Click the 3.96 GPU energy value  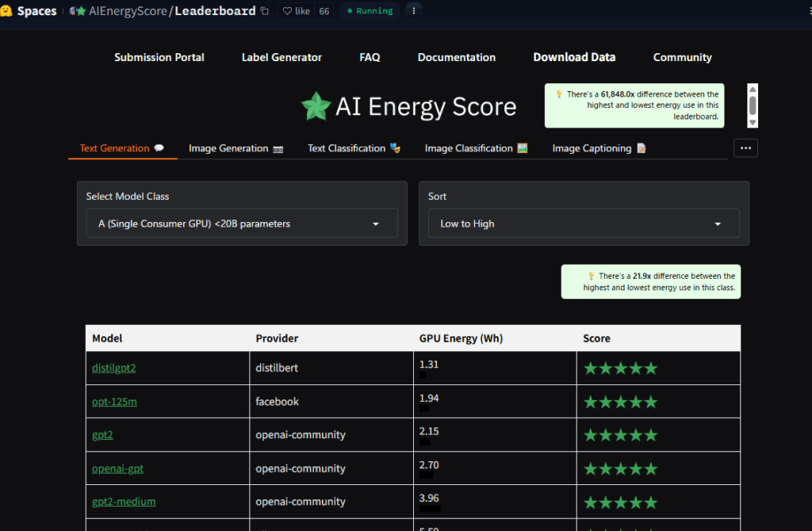pyautogui.click(x=429, y=498)
